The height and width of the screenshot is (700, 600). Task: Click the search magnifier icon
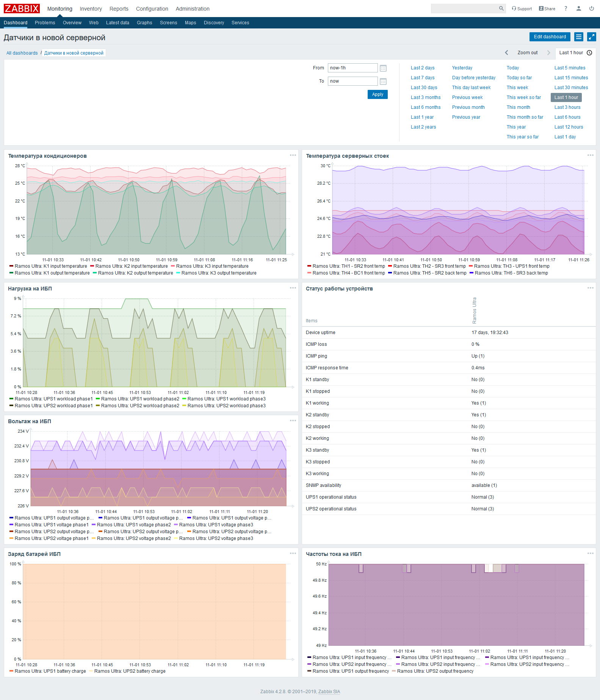[501, 8]
